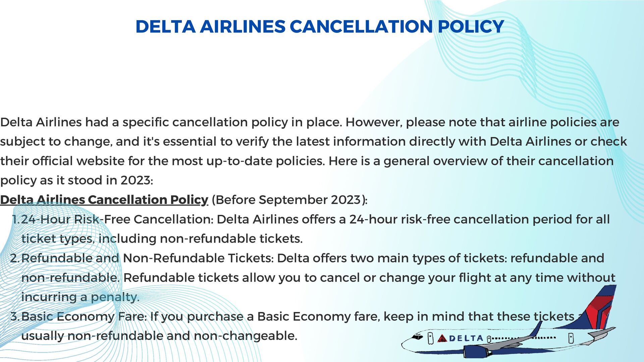Image resolution: width=644 pixels, height=362 pixels.
Task: Click the DELTA lettering on the airplane
Action: coord(466,338)
